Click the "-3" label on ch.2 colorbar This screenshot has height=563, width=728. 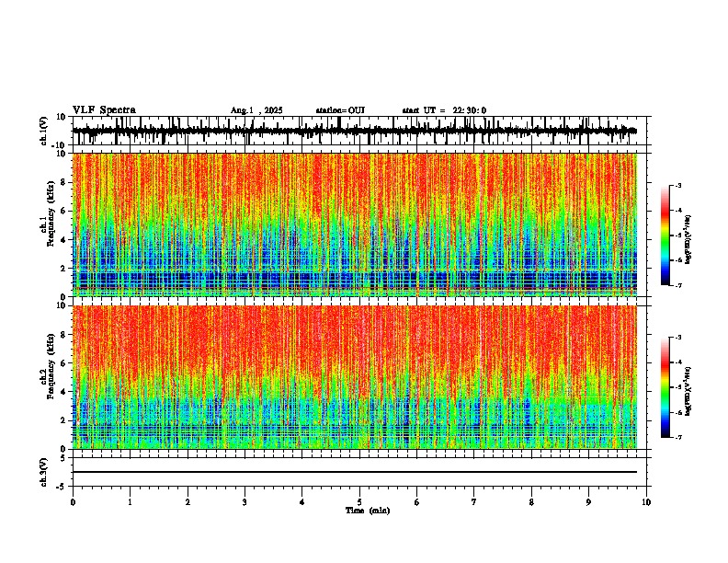pos(677,338)
